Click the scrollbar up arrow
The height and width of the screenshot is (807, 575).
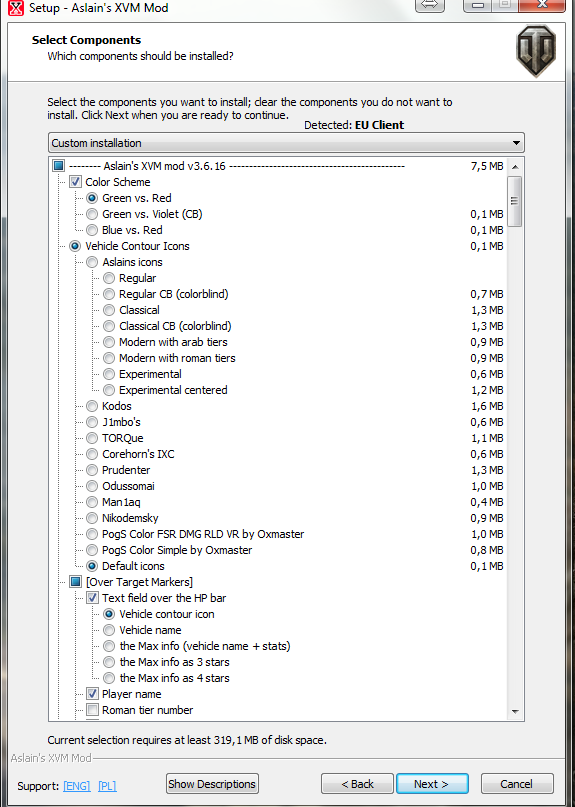(515, 167)
